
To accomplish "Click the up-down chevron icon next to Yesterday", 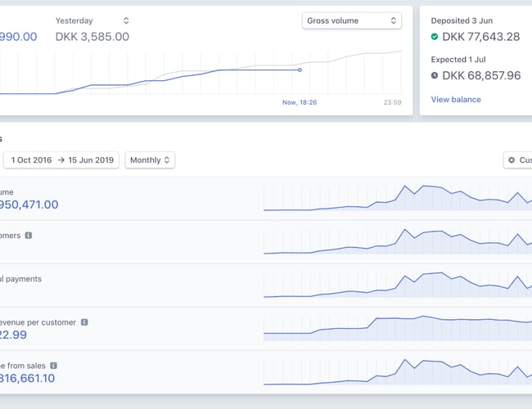I will pyautogui.click(x=126, y=20).
